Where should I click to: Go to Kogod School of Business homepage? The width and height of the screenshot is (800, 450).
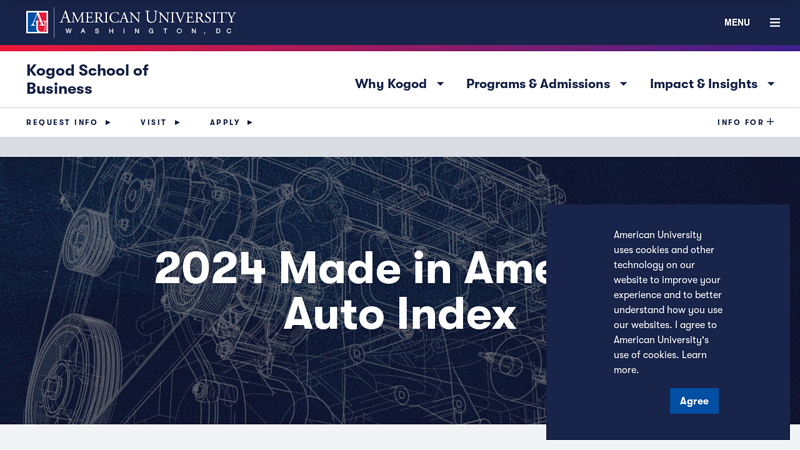click(87, 79)
